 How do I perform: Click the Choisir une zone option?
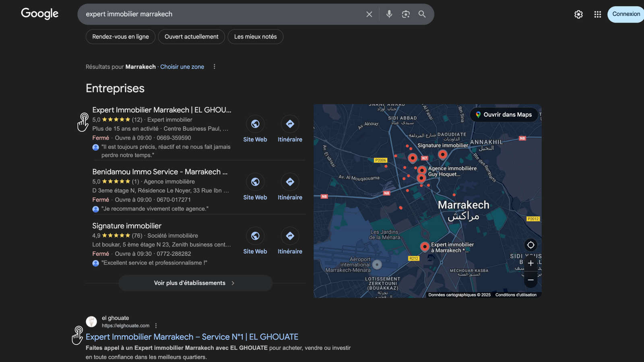(182, 67)
